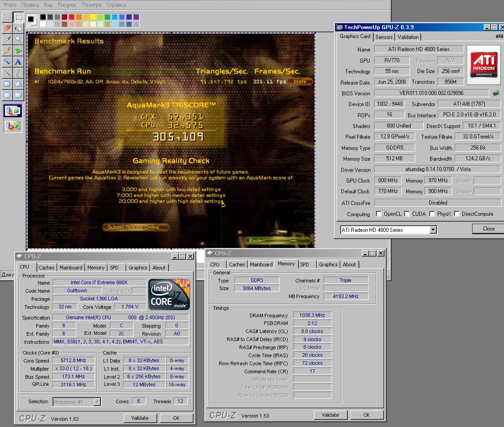The height and width of the screenshot is (427, 504).
Task: Choose the straight Line tool
Action: [x=7, y=73]
